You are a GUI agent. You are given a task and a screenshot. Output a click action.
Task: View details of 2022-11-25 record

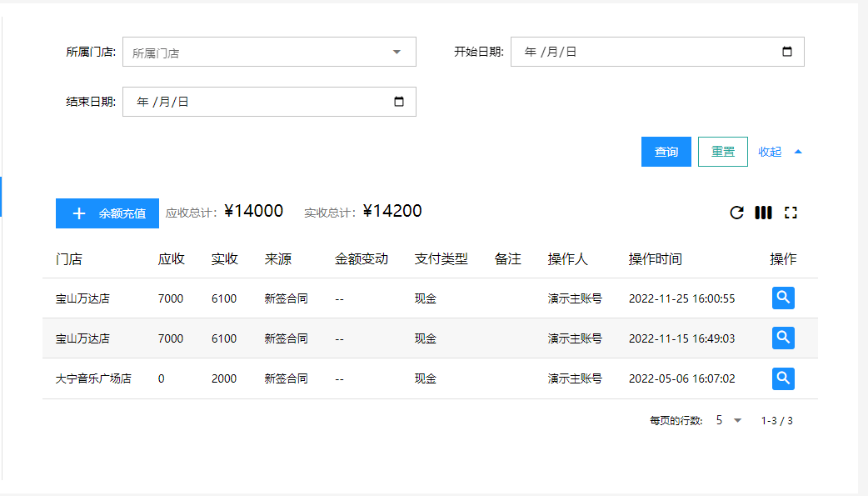pos(783,298)
